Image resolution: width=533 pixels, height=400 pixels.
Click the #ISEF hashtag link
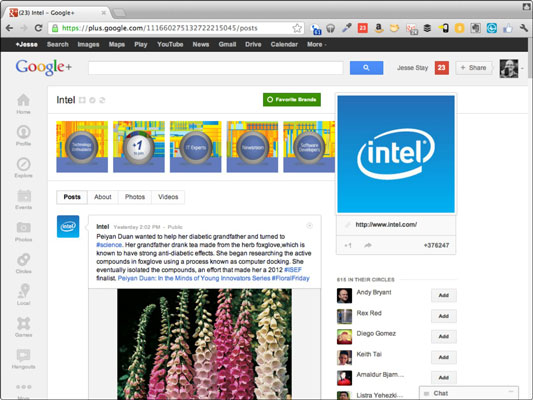(293, 270)
